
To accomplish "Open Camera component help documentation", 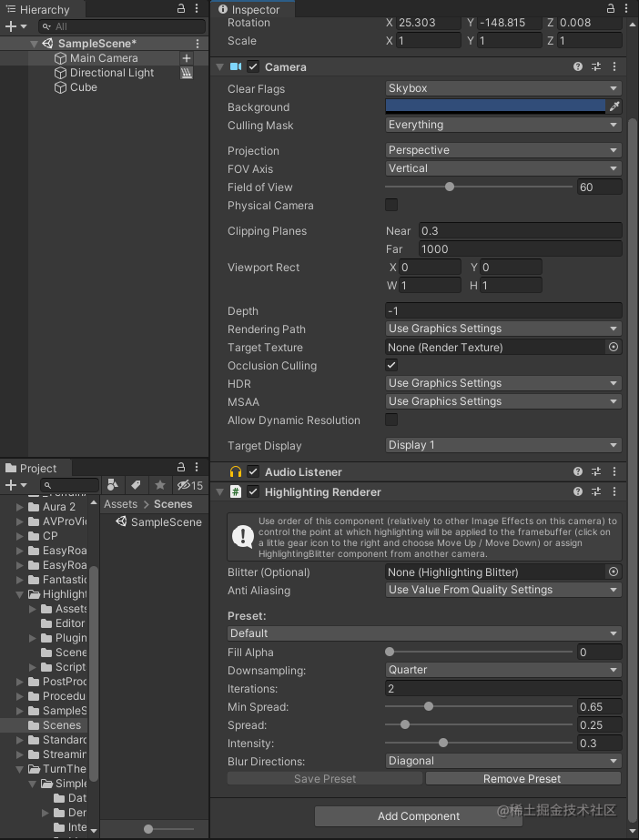I will [x=577, y=66].
